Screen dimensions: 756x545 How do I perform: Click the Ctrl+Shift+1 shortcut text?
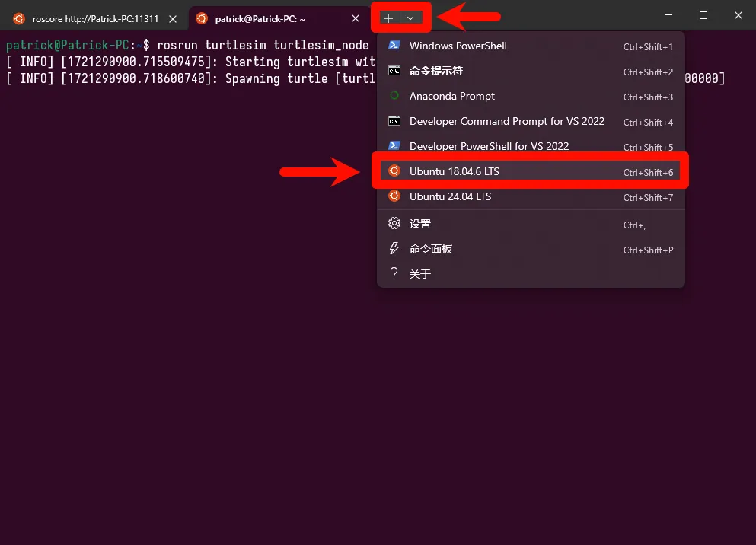(648, 46)
